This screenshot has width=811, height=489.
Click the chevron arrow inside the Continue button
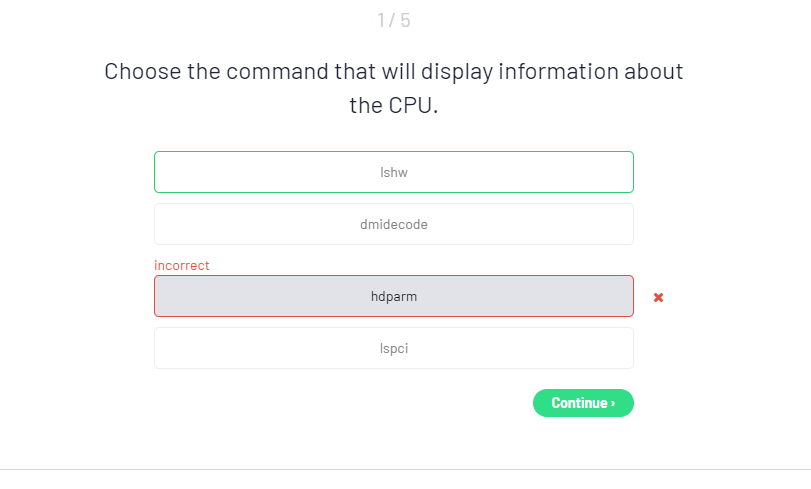click(x=613, y=403)
